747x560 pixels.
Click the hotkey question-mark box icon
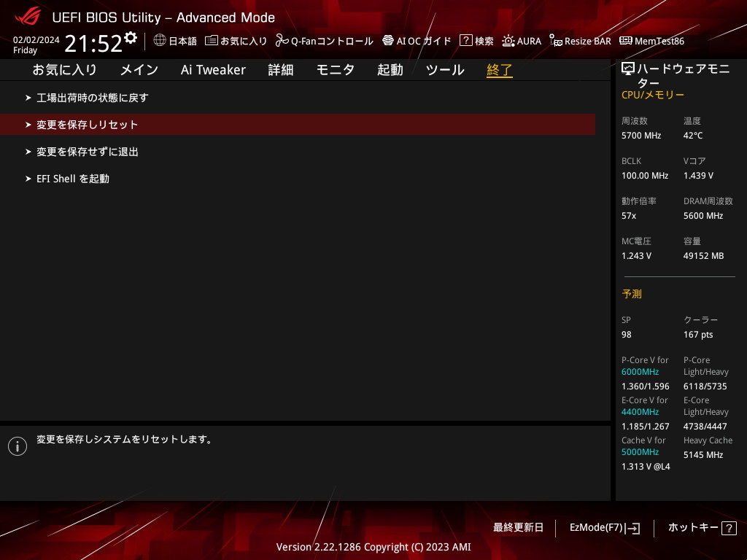tap(729, 528)
